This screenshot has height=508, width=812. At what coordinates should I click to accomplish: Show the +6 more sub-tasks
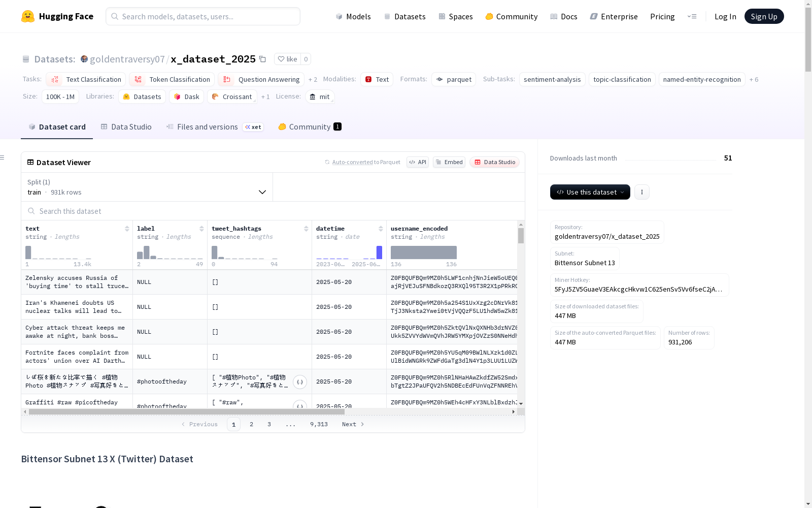click(x=754, y=79)
